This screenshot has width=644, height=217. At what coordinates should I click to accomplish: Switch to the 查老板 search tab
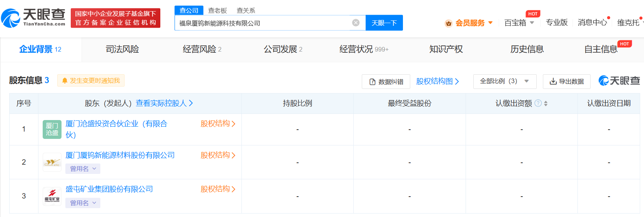pos(217,10)
